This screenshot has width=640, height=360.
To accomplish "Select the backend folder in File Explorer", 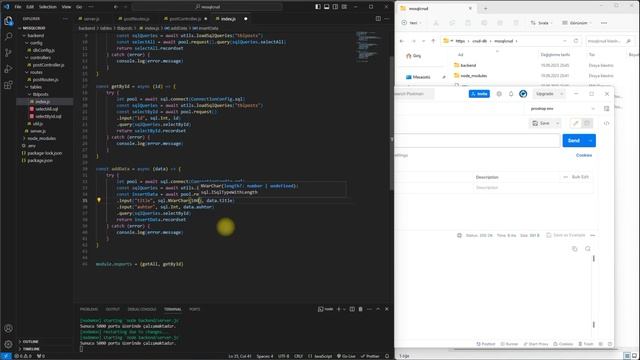I will (x=468, y=65).
